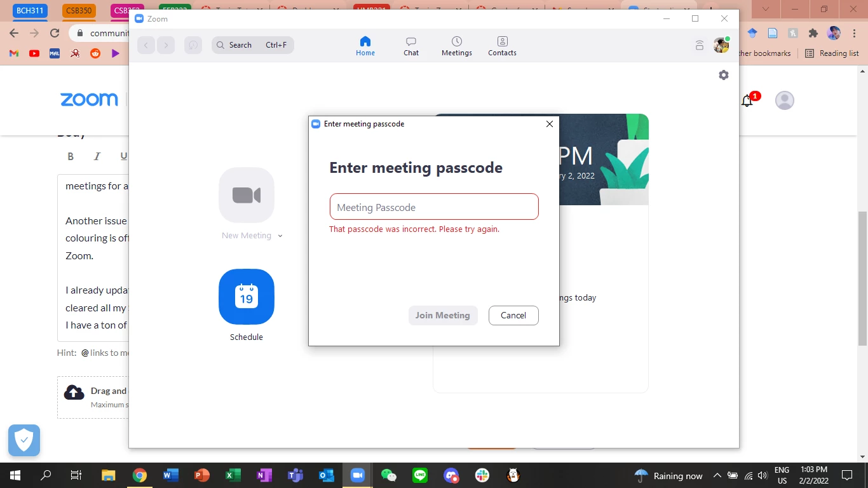Image resolution: width=868 pixels, height=488 pixels.
Task: Toggle Italic formatting in browser editor
Action: click(x=97, y=156)
